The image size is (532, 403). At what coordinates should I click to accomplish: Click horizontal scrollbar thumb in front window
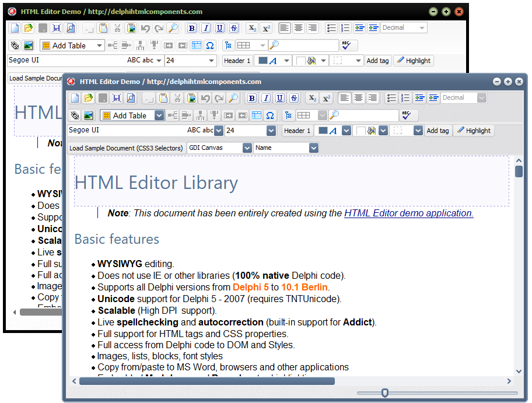(207, 381)
